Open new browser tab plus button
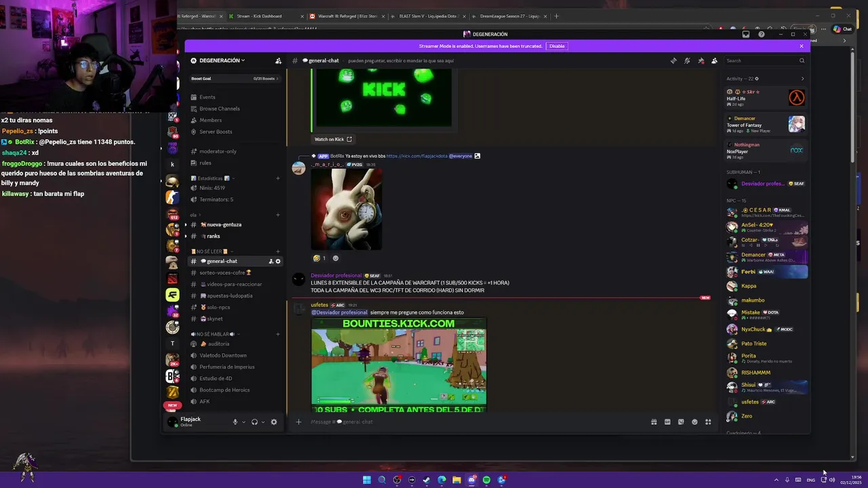Viewport: 868px width, 488px height. coord(557,16)
